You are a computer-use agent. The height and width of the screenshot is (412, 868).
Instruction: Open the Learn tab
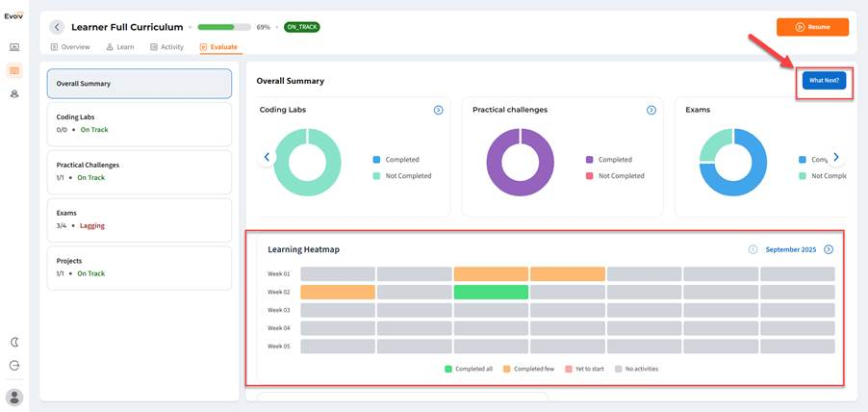click(x=120, y=47)
